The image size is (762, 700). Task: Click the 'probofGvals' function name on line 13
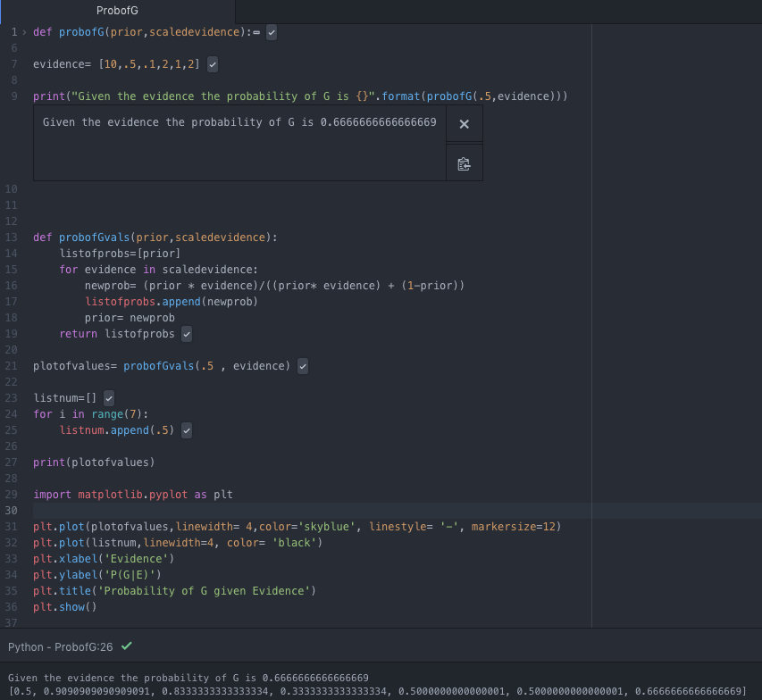[x=95, y=237]
